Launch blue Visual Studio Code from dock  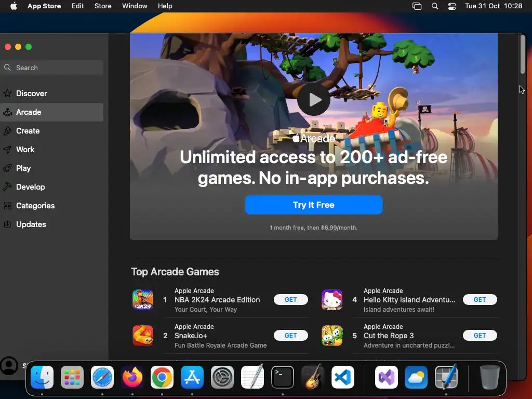[343, 377]
